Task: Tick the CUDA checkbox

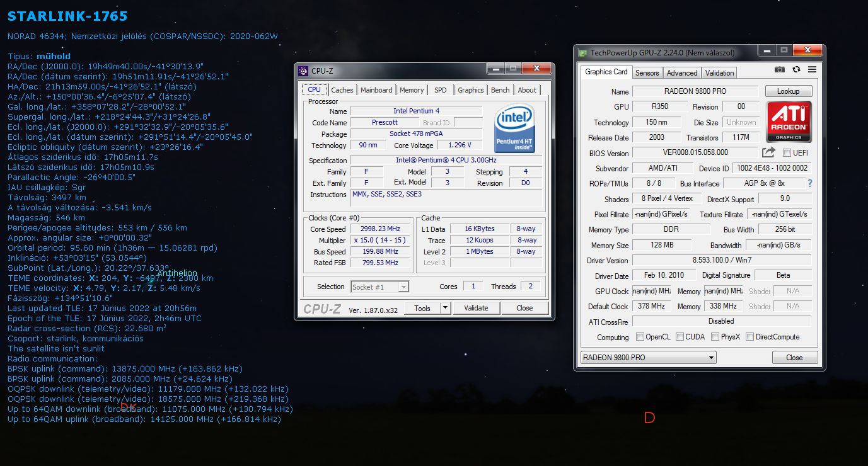Action: 680,337
